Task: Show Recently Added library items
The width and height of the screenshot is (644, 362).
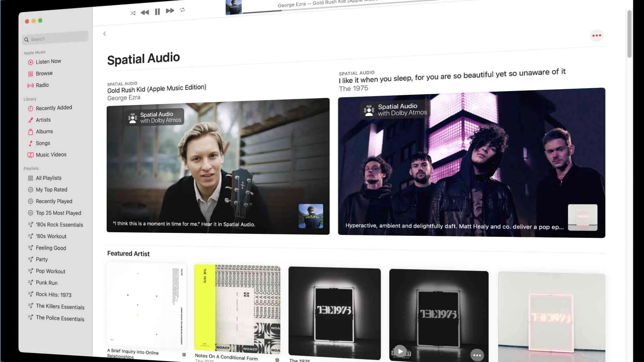Action: 54,108
